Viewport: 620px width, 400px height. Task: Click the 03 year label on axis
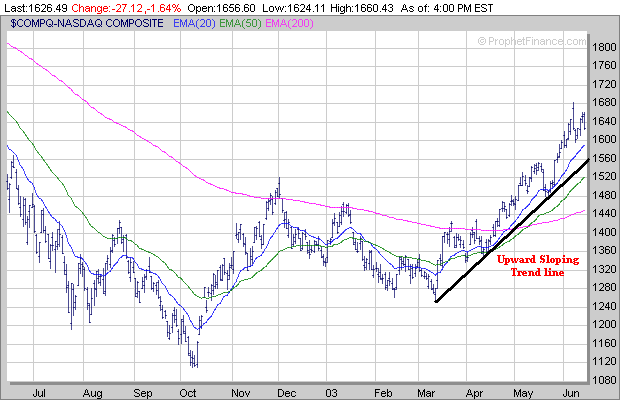coord(332,393)
